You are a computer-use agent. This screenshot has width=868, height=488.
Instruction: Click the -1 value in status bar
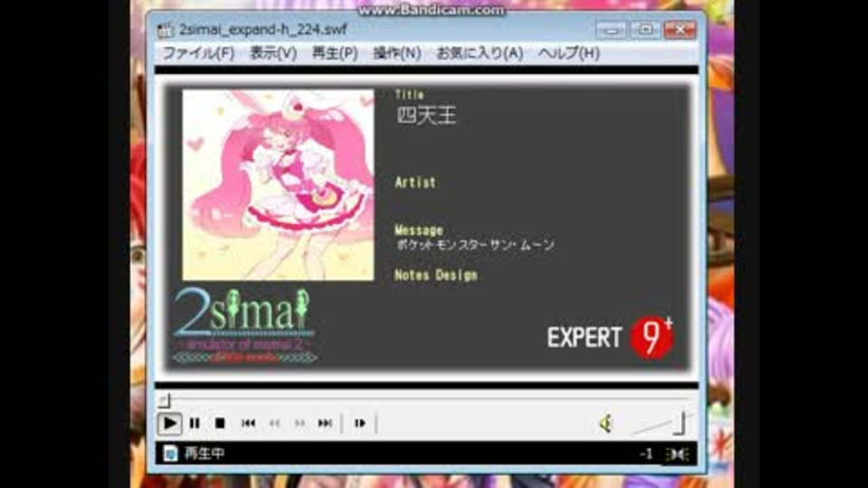(x=646, y=455)
